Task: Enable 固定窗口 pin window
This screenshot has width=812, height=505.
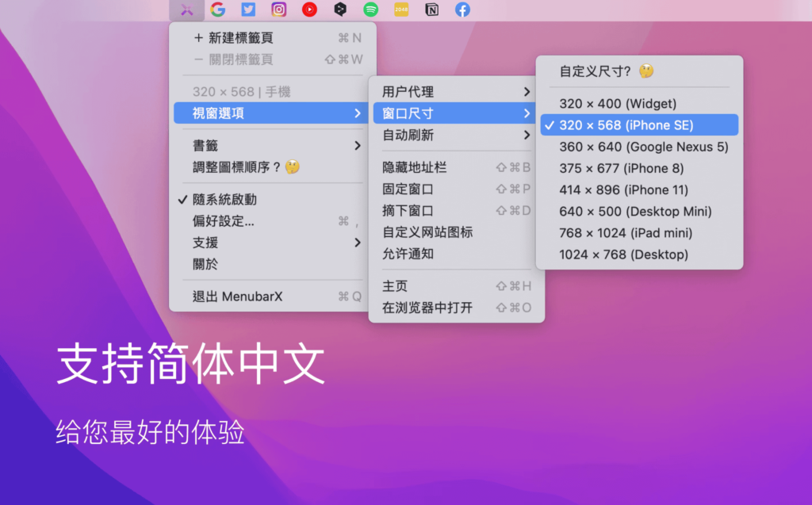Action: [413, 190]
